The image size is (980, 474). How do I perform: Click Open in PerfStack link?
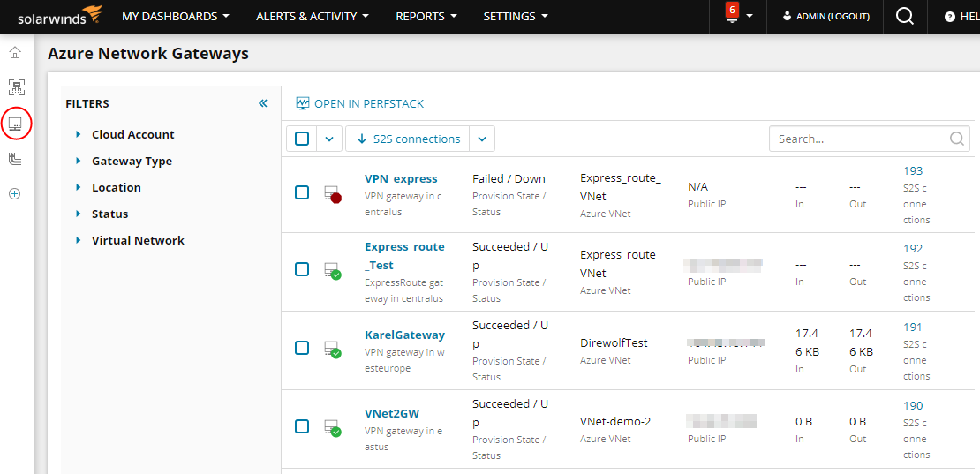point(360,104)
